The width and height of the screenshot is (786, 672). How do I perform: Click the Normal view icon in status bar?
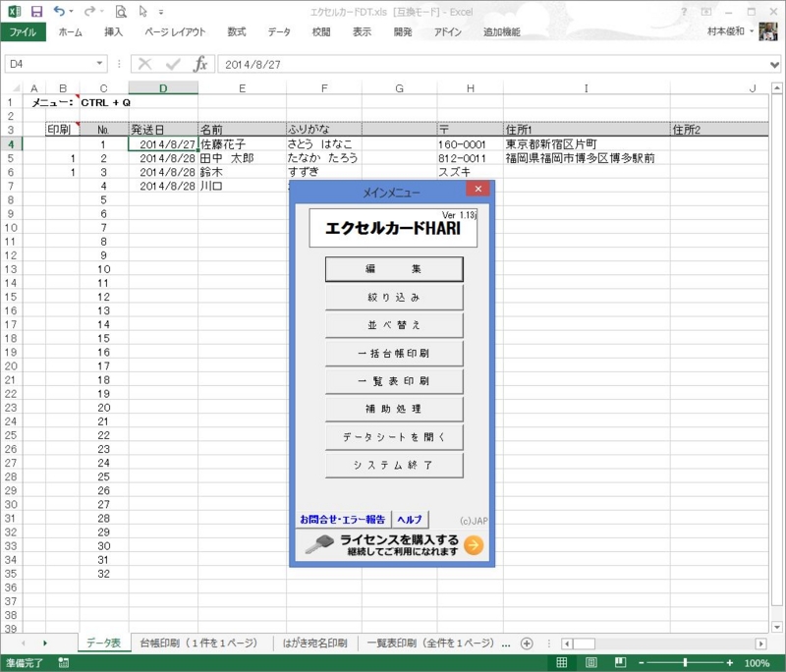[563, 662]
